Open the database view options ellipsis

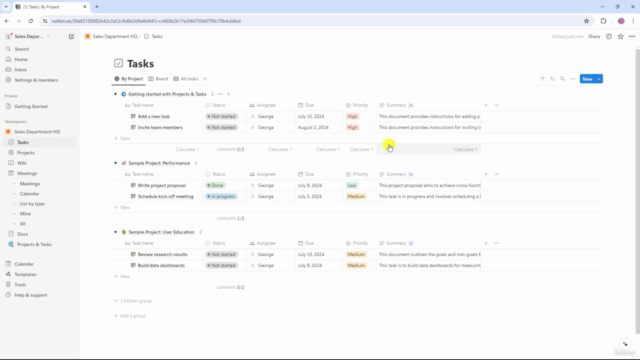pos(573,79)
